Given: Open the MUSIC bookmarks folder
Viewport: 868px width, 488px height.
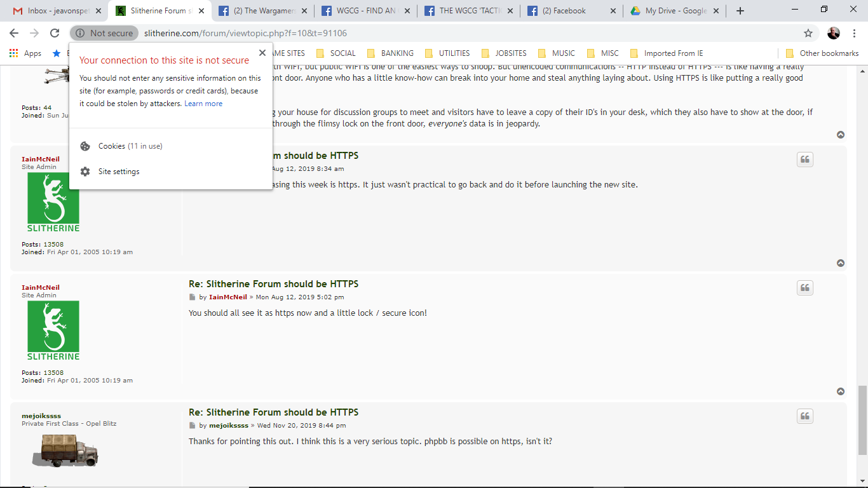Looking at the screenshot, I should [x=556, y=53].
